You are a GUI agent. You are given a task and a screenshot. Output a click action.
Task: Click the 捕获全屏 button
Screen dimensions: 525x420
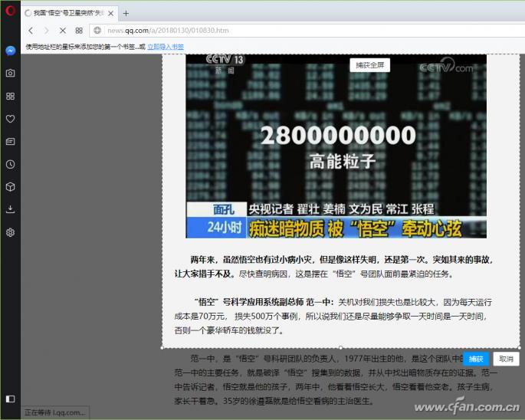click(x=369, y=65)
